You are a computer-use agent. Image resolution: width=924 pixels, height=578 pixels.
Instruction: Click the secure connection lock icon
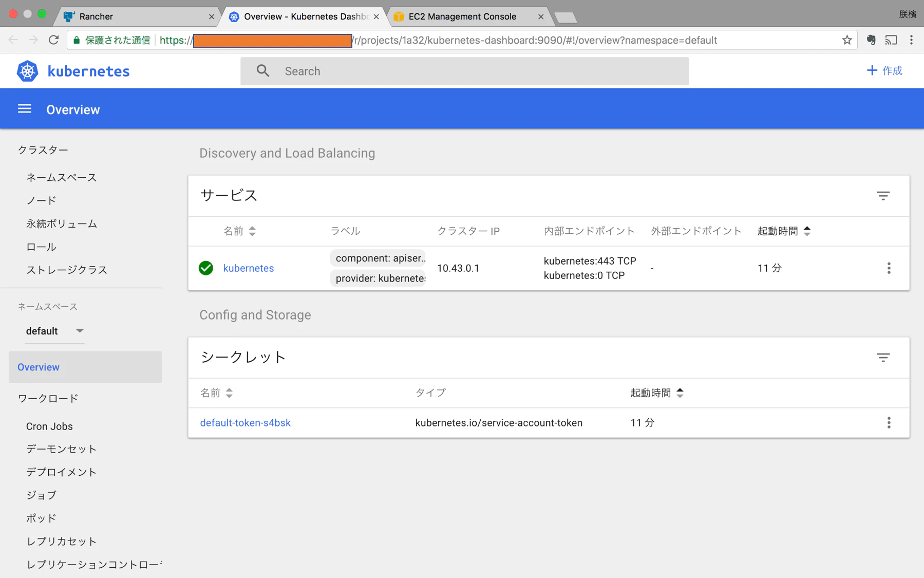click(77, 40)
